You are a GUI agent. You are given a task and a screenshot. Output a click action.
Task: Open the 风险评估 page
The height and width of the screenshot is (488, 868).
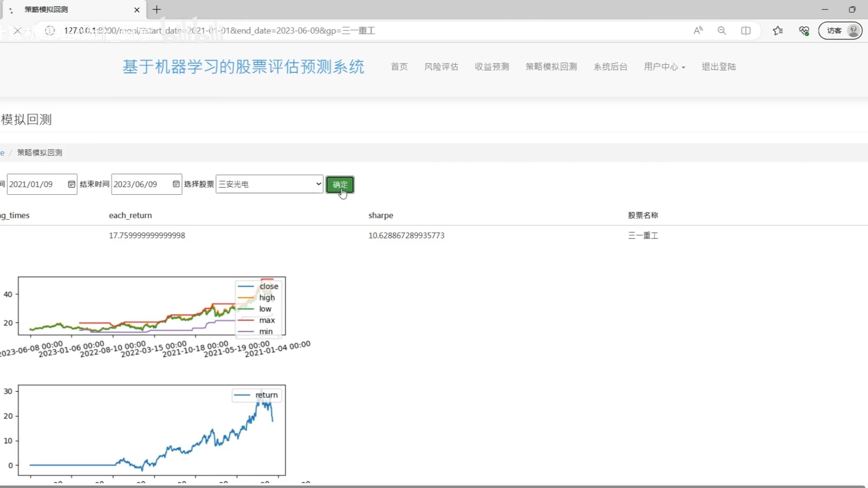pyautogui.click(x=441, y=67)
